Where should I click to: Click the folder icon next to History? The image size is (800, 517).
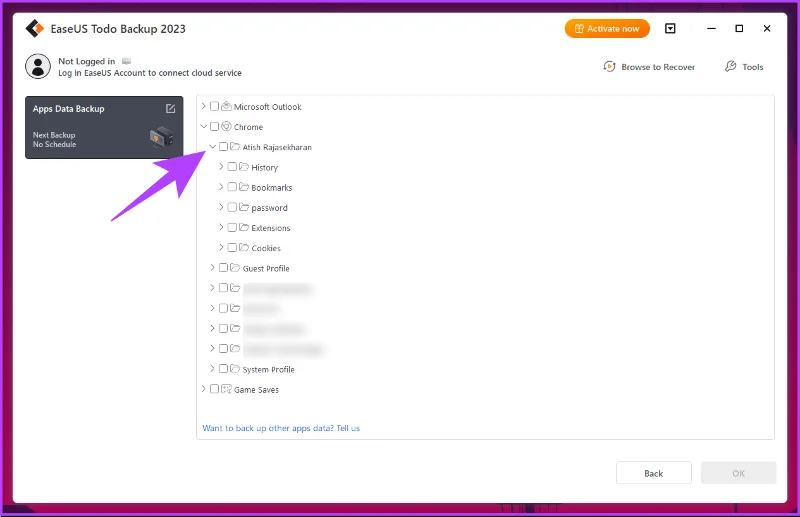coord(244,167)
